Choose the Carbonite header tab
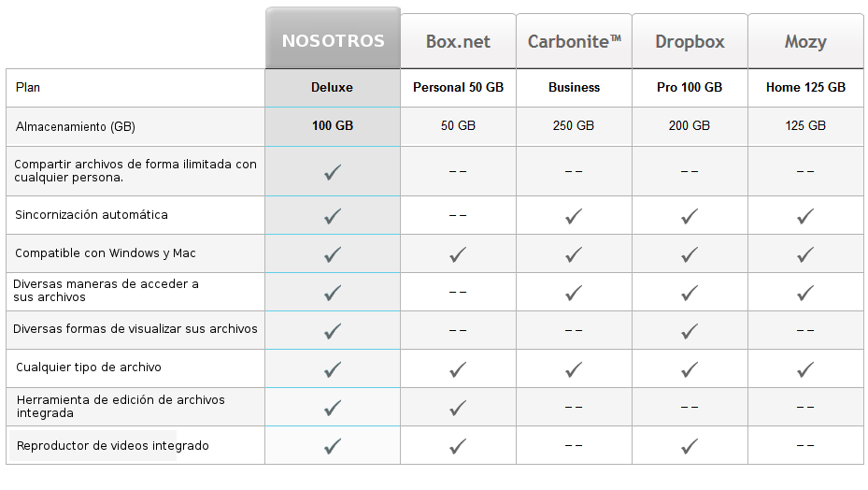This screenshot has height=490, width=868. (x=574, y=41)
